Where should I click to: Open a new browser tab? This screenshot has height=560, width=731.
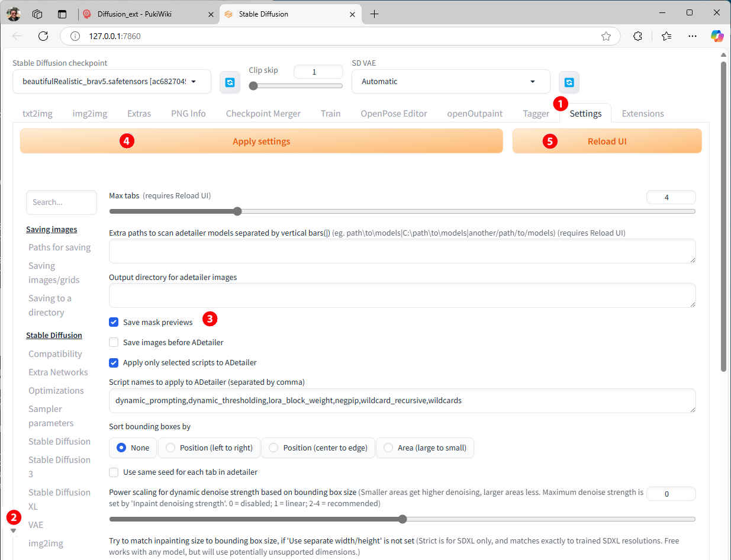(374, 14)
